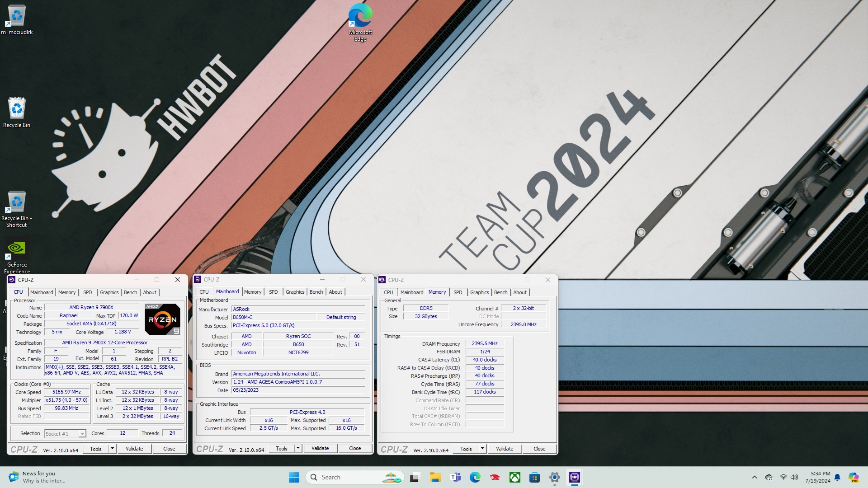The image size is (868, 488).
Task: Click CPU-Z app icon in Memory window title bar
Action: [x=382, y=280]
